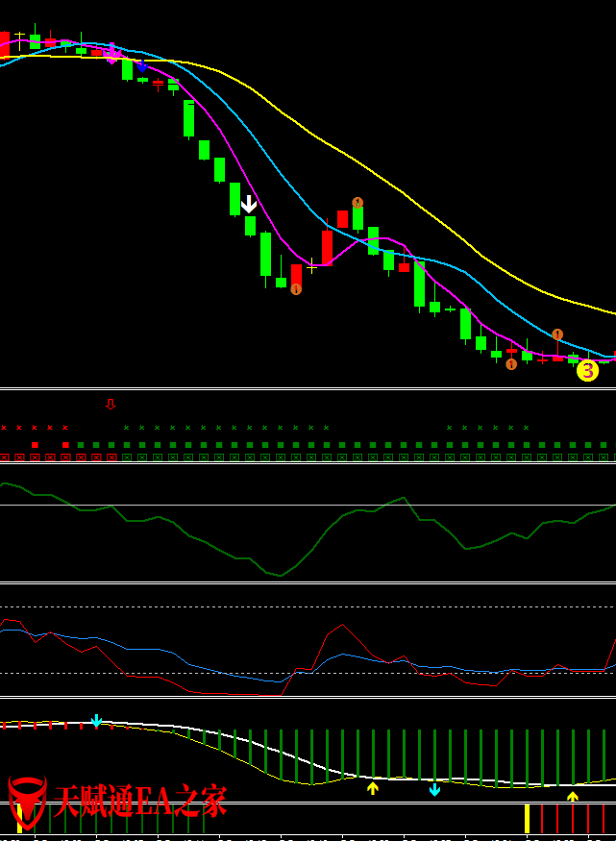The width and height of the screenshot is (616, 841).
Task: Open the 天赋通EA之家 watermark text
Action: (140, 801)
